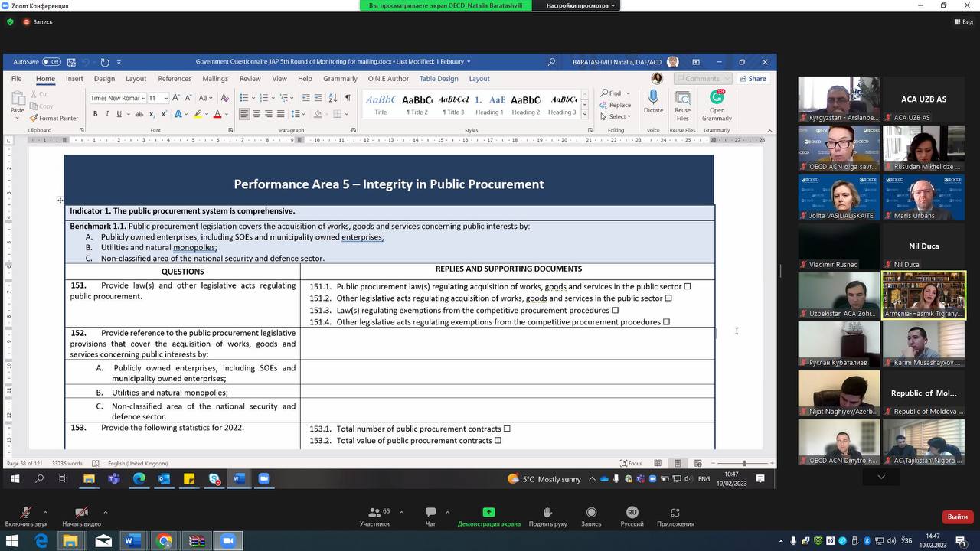Image resolution: width=980 pixels, height=551 pixels.
Task: Check the box for item 151.3
Action: click(615, 310)
